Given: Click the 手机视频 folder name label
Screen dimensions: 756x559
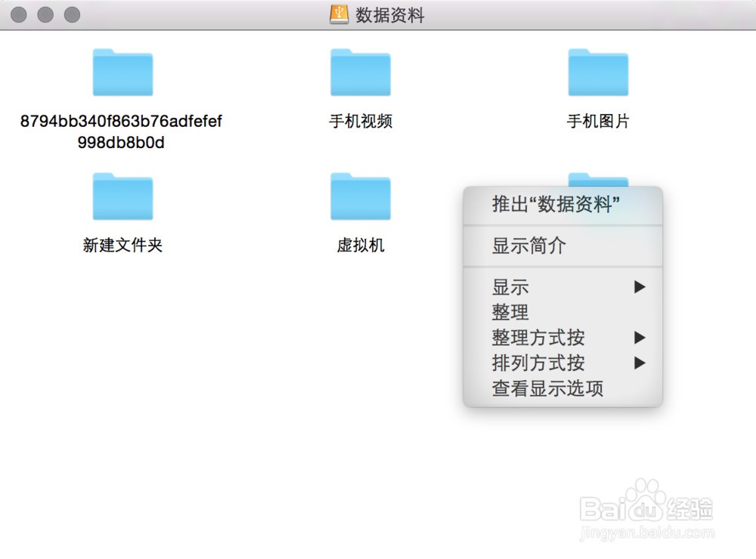Looking at the screenshot, I should [x=361, y=121].
